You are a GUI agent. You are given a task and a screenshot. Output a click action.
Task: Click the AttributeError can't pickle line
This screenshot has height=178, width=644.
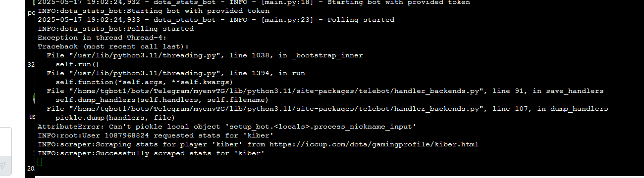click(226, 127)
